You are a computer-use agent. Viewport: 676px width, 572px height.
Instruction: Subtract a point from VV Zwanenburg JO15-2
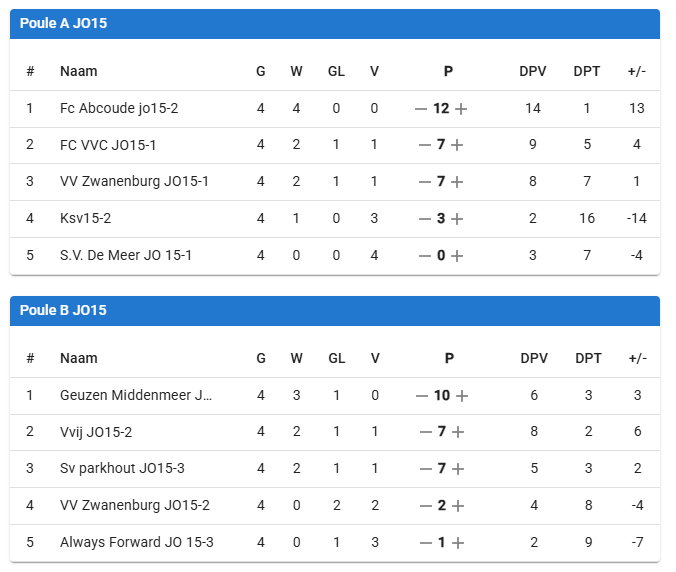click(425, 506)
